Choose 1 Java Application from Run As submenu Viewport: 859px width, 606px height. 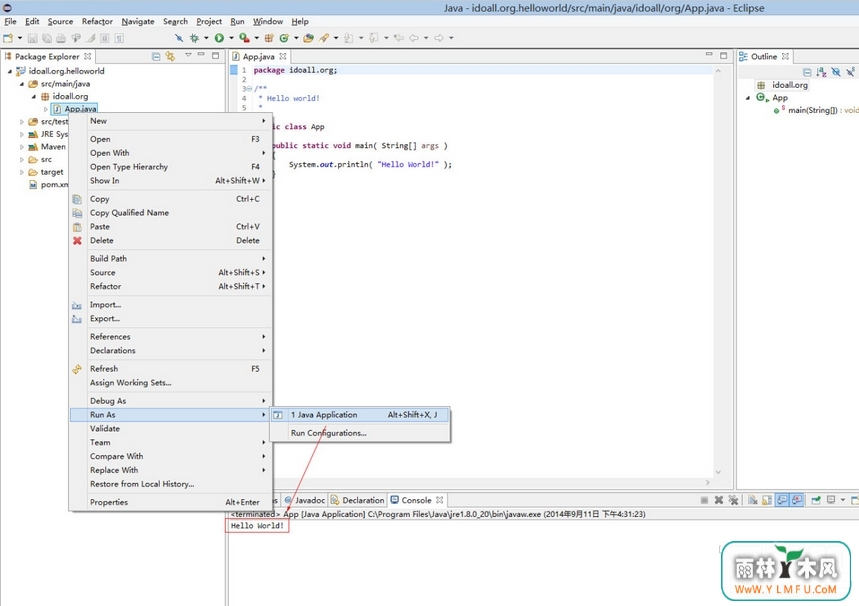(x=360, y=415)
